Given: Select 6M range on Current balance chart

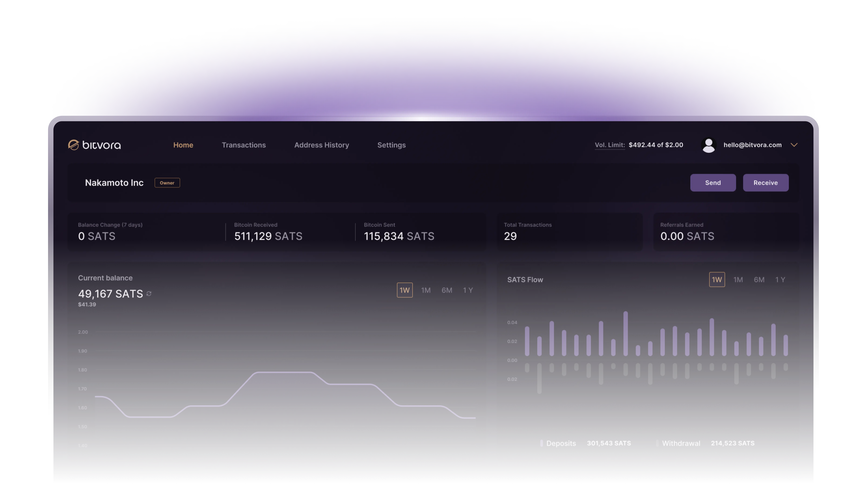Looking at the screenshot, I should tap(447, 290).
